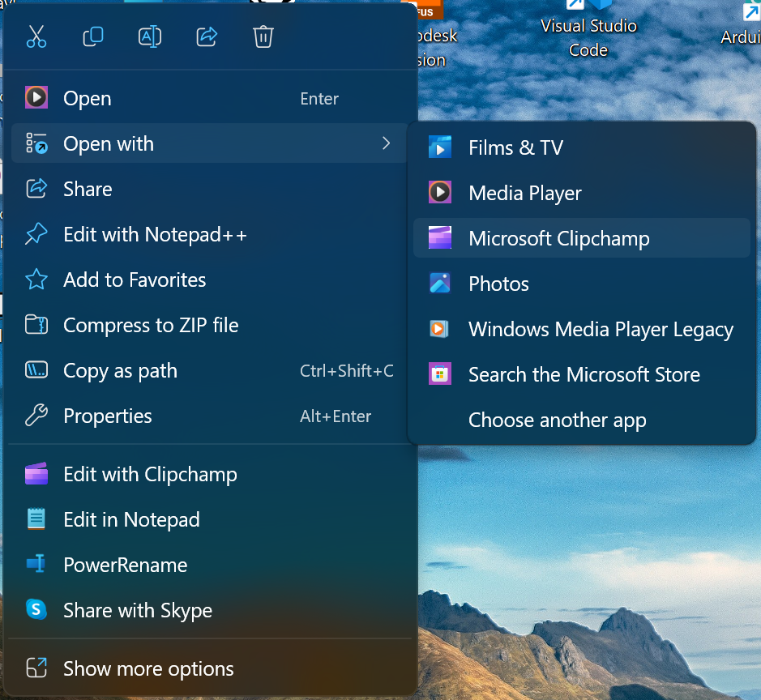This screenshot has height=700, width=761.
Task: Click the Cut scissors icon
Action: (x=36, y=36)
